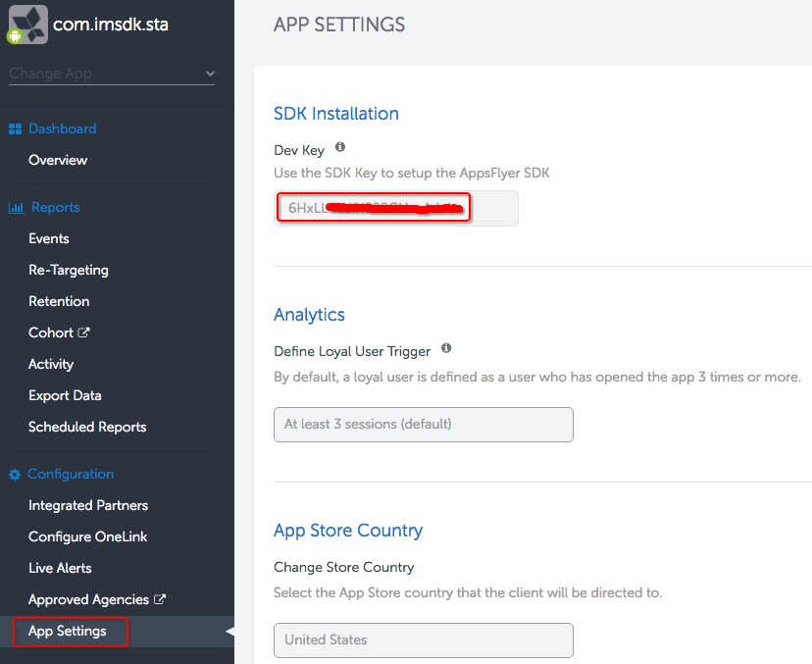Screen dimensions: 812x664
Task: Click the info icon next to Dev Key
Action: (x=338, y=148)
